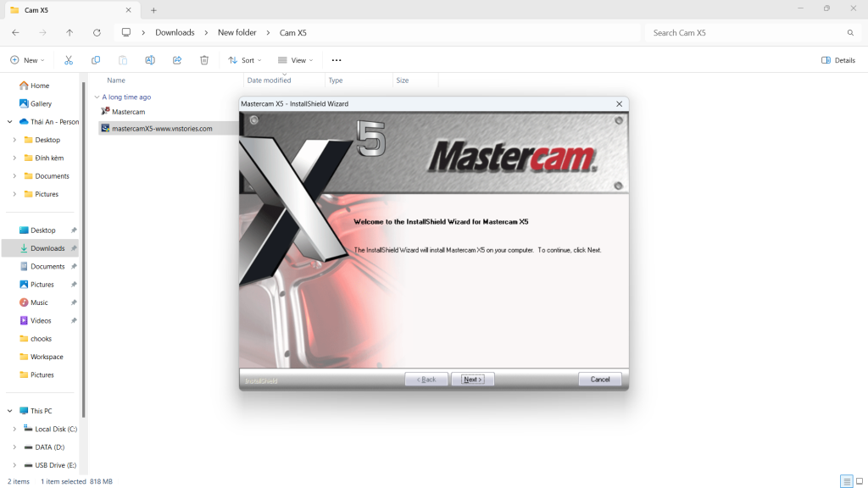Expand the OneDrive Desktop folder chevron
This screenshot has height=488, width=868.
point(14,140)
